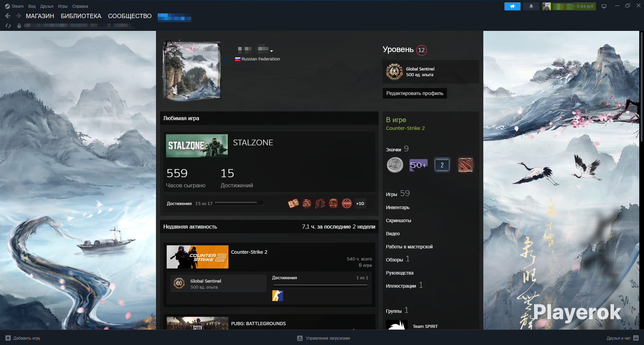Click the 15 Достижений stat
The image size is (644, 345).
(237, 178)
